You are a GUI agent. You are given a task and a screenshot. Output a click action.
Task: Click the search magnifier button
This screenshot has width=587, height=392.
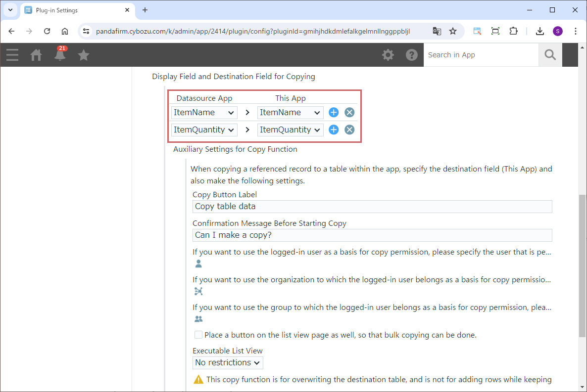coord(550,55)
